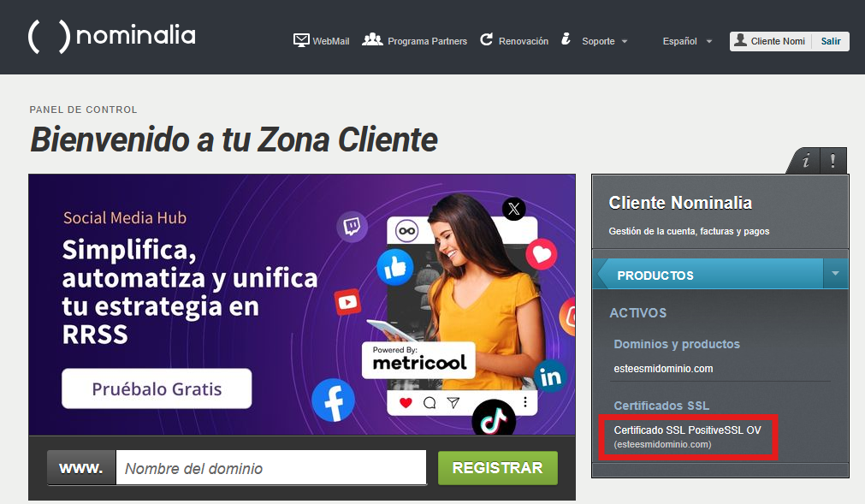
Task: Click the Facebook icon in the banner
Action: (x=333, y=400)
